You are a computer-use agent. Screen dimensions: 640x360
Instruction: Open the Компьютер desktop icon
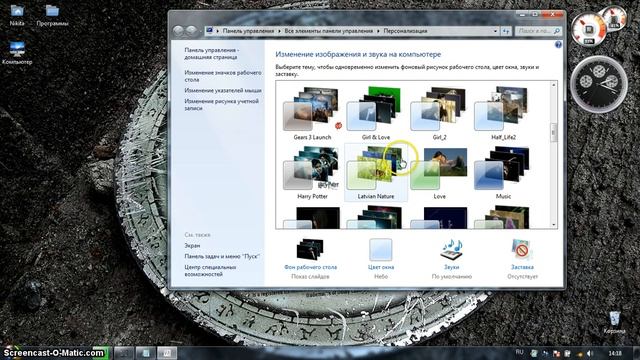pos(17,53)
